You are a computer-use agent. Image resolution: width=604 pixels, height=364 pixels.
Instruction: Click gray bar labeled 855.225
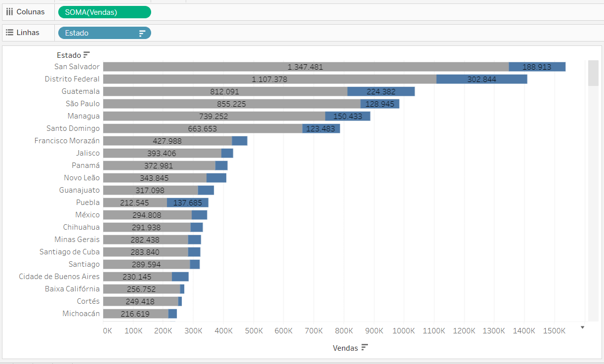click(232, 104)
